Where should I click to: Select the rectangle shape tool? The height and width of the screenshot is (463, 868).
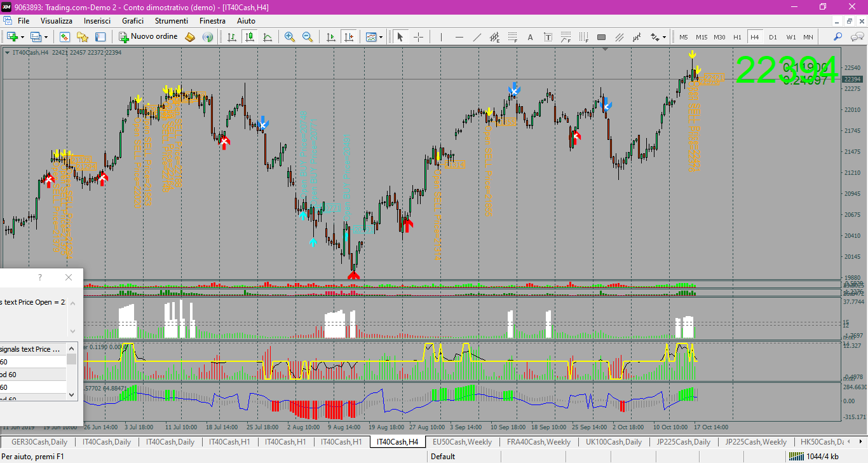click(x=601, y=37)
